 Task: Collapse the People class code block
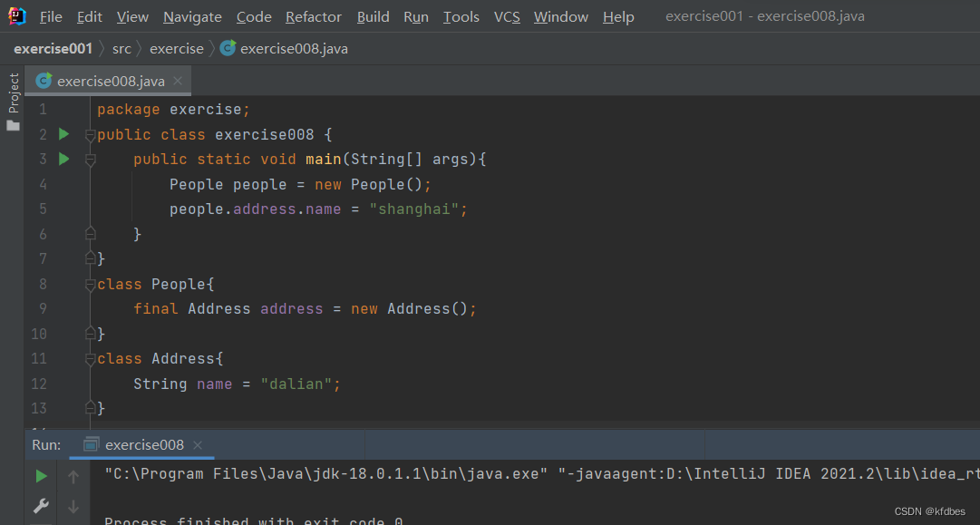(90, 285)
